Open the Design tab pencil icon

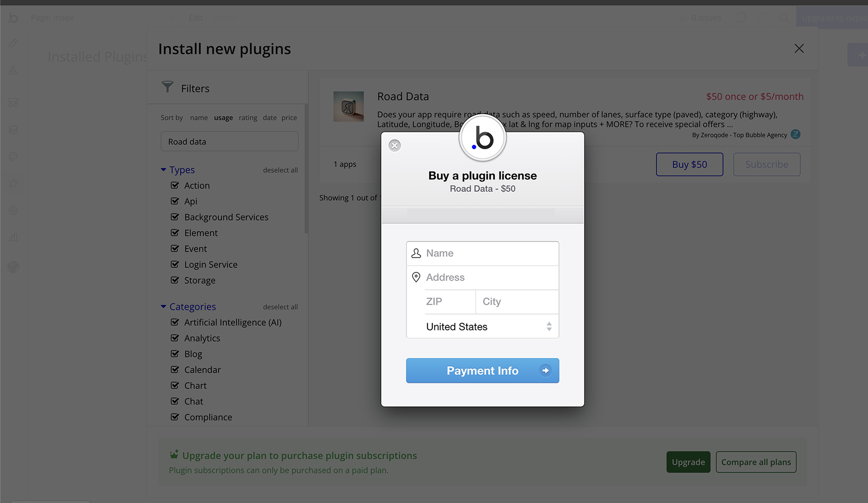point(14,43)
